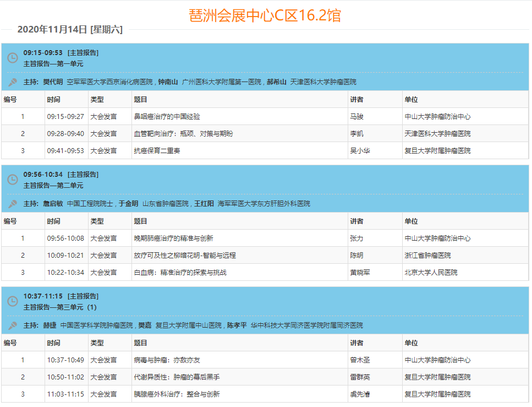Viewport: 532px width, 407px height.
Task: Open the session title 主旨报告—第一单元
Action: 53,63
